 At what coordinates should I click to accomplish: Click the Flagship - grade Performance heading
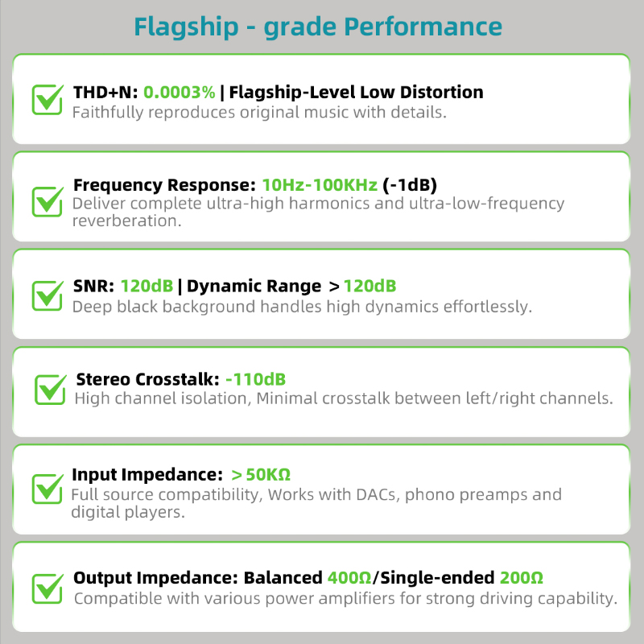[318, 27]
